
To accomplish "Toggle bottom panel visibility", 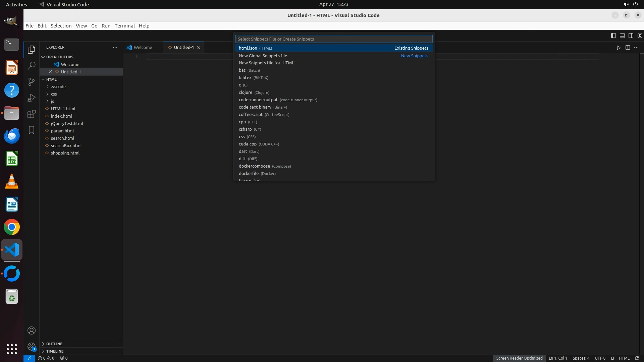I will pyautogui.click(x=622, y=36).
